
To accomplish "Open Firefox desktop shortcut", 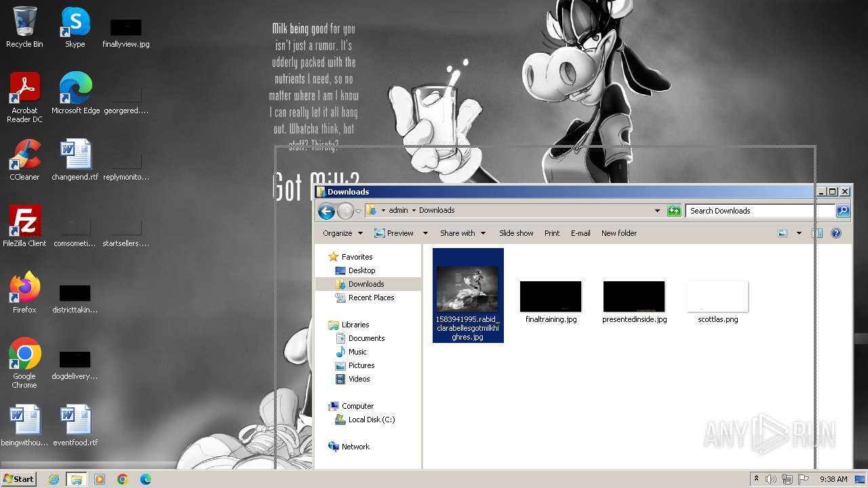I will (x=24, y=292).
